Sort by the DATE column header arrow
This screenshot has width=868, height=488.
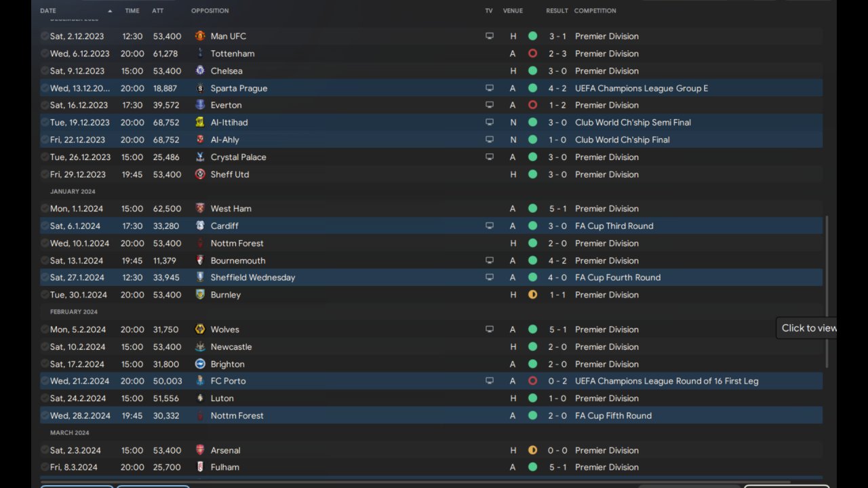coord(110,11)
